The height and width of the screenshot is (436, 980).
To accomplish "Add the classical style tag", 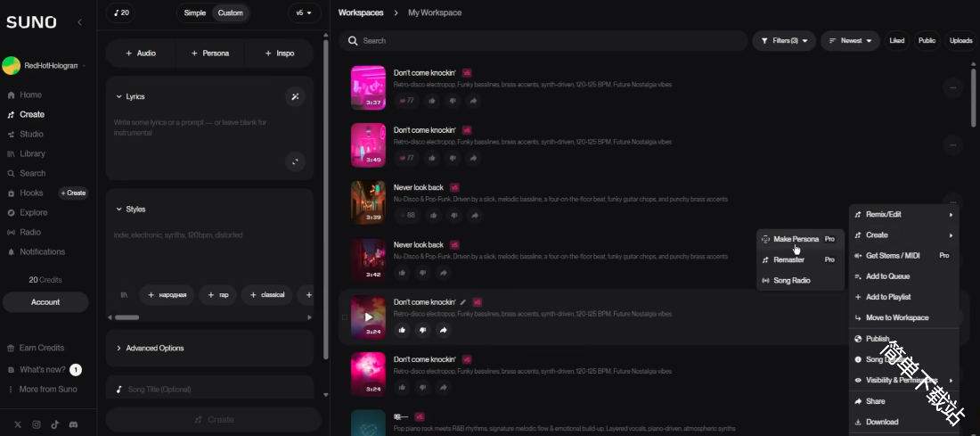I will 266,295.
